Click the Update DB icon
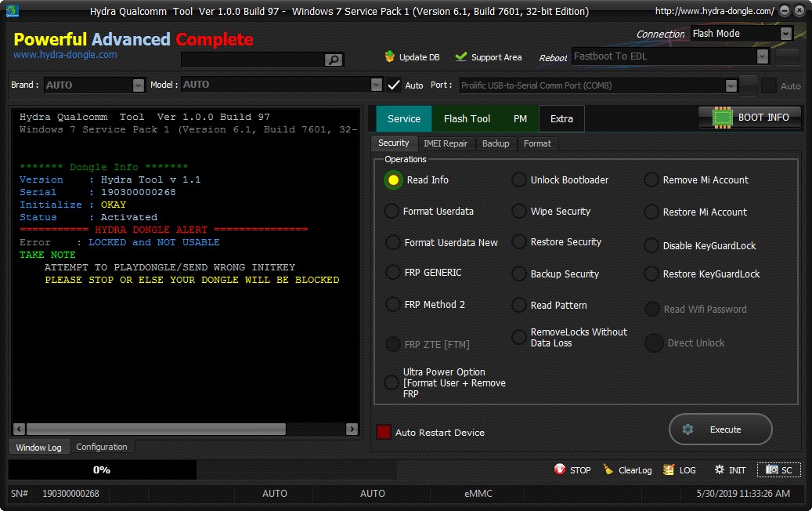812x511 pixels. (x=389, y=56)
